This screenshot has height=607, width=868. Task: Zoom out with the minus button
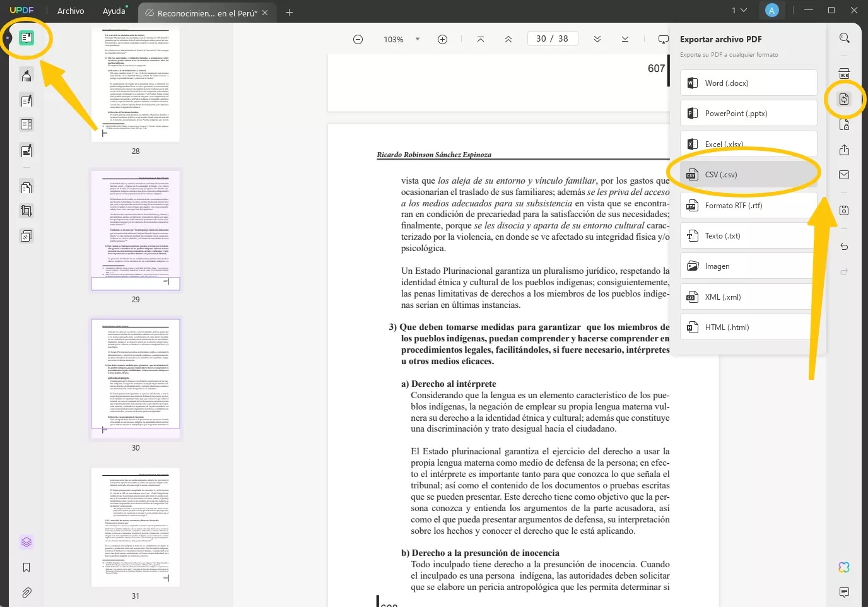click(358, 39)
